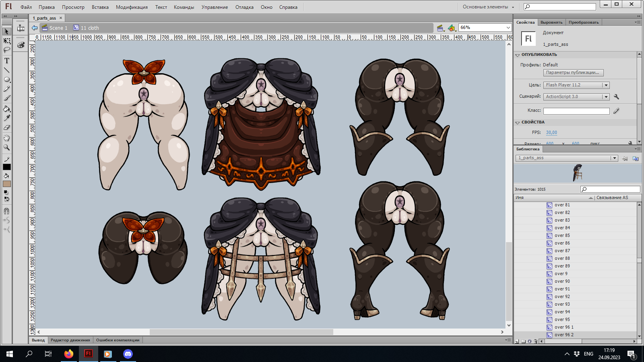Open the Модификация menu
This screenshot has height=362, width=644.
132,7
